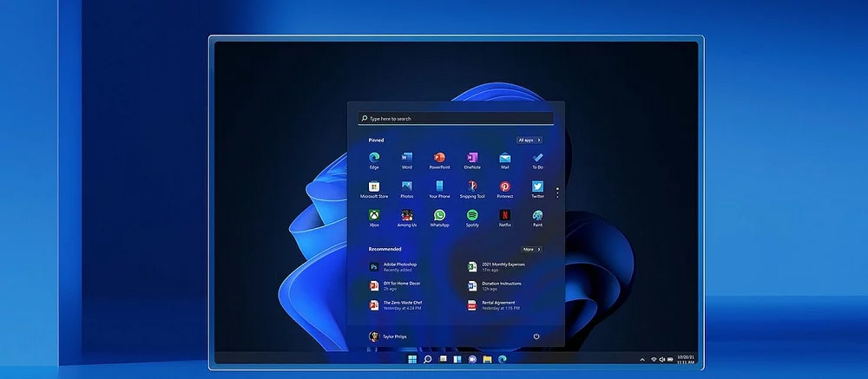868x379 pixels.
Task: Open Chat from the taskbar
Action: [x=472, y=359]
